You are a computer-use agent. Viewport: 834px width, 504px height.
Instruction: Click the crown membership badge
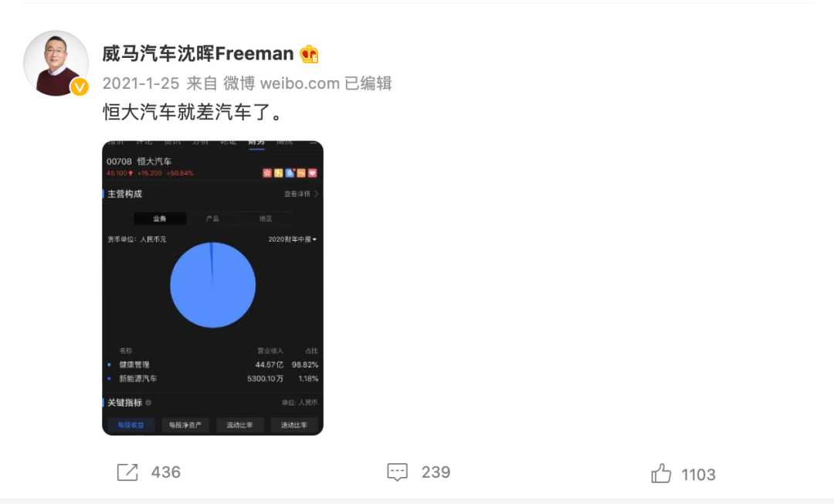[x=309, y=54]
